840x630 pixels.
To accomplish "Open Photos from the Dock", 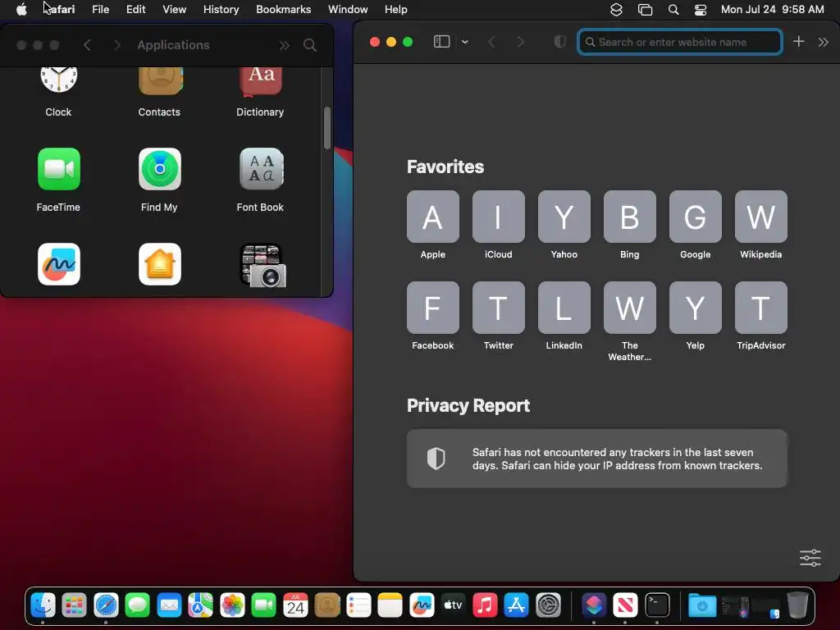I will [x=232, y=605].
